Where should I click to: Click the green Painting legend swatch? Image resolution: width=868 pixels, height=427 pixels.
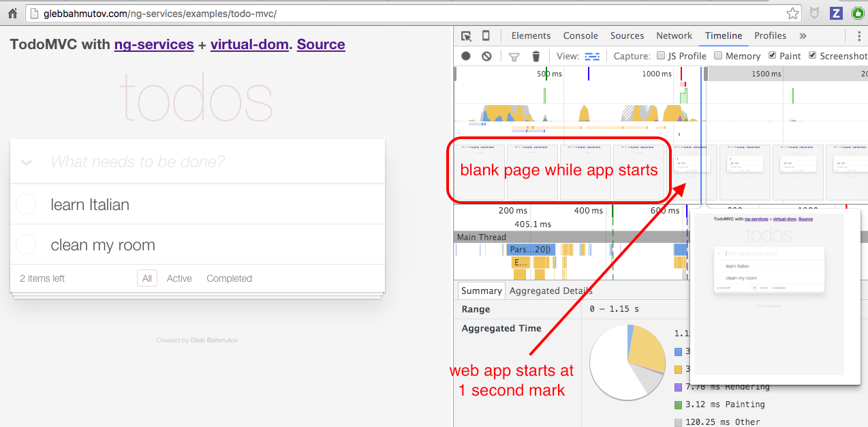click(x=678, y=404)
